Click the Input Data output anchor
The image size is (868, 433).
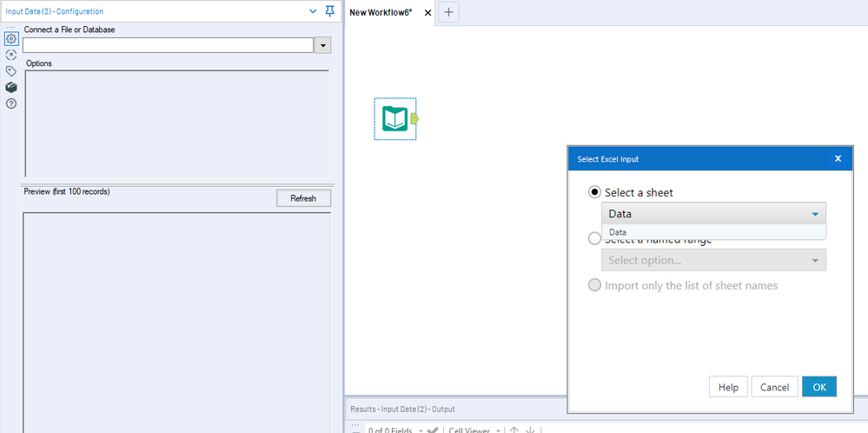414,118
